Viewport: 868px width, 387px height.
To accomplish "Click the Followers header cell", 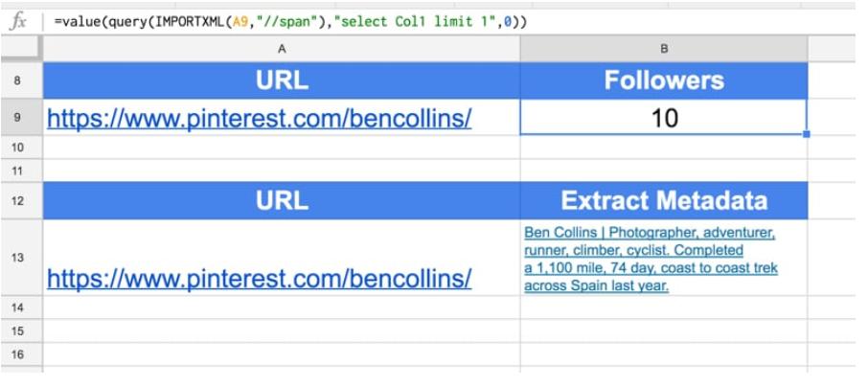I will [x=663, y=80].
